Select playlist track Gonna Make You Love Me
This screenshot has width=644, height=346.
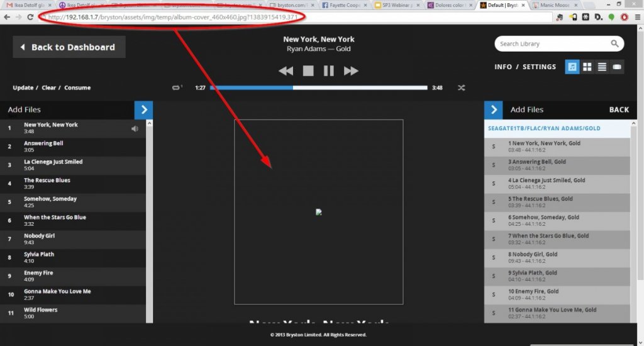coord(73,294)
